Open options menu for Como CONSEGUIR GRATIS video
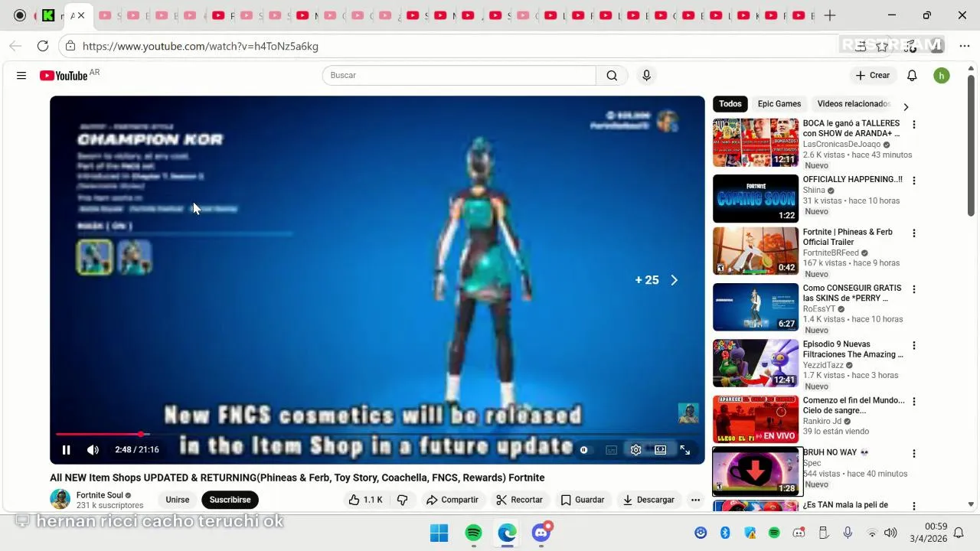 point(913,289)
